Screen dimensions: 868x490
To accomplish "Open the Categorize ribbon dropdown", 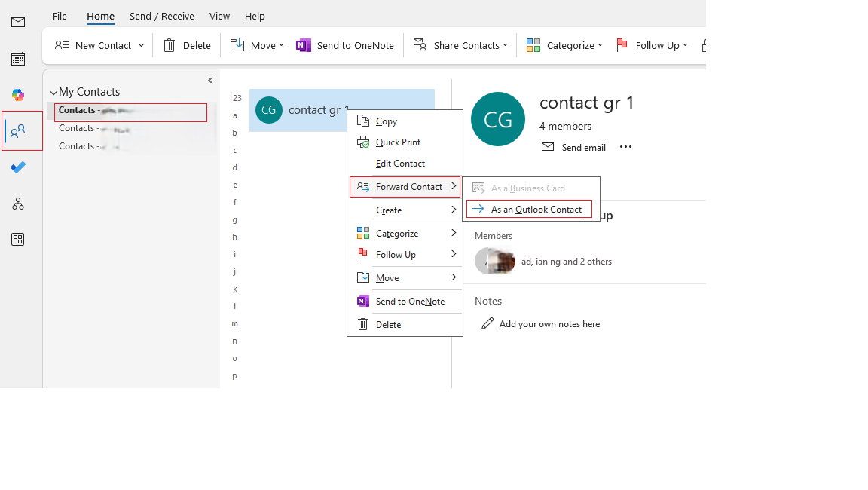I will 564,45.
